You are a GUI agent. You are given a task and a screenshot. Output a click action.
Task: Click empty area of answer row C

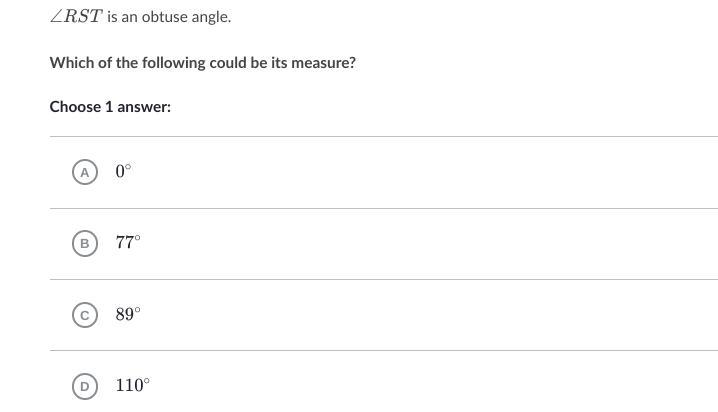point(420,315)
